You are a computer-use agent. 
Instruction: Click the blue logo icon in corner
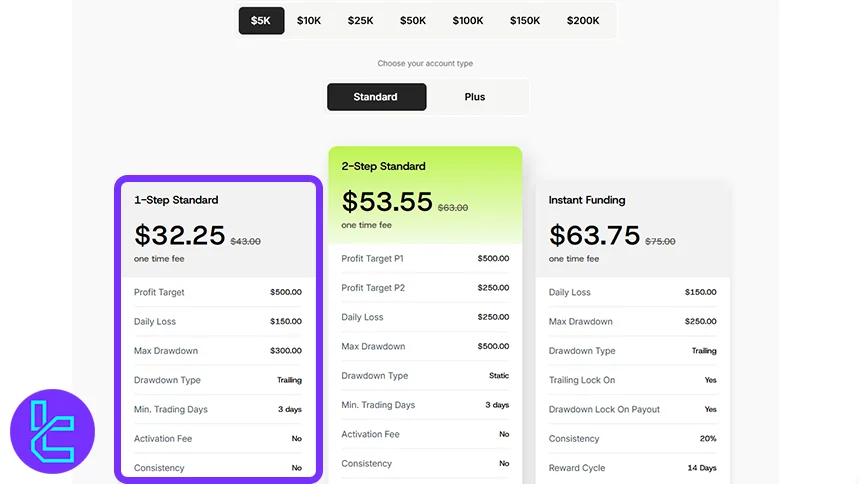[x=52, y=431]
